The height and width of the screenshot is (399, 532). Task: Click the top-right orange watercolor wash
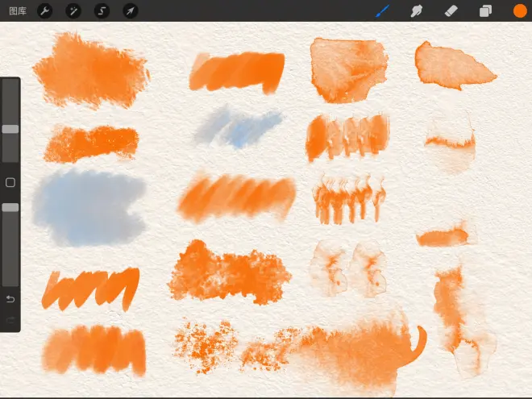pos(453,64)
